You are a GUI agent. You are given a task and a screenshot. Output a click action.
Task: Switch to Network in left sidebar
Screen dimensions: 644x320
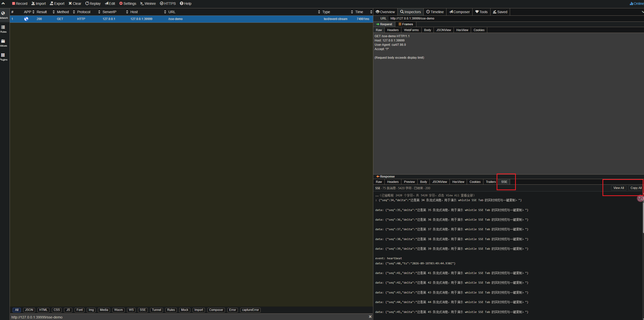click(x=3, y=15)
